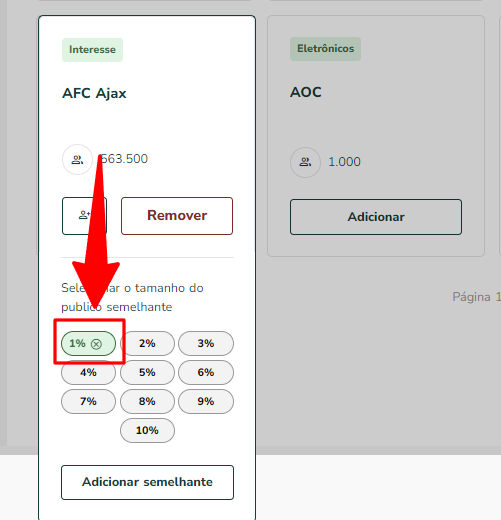Click the Interesse category tag

click(92, 50)
